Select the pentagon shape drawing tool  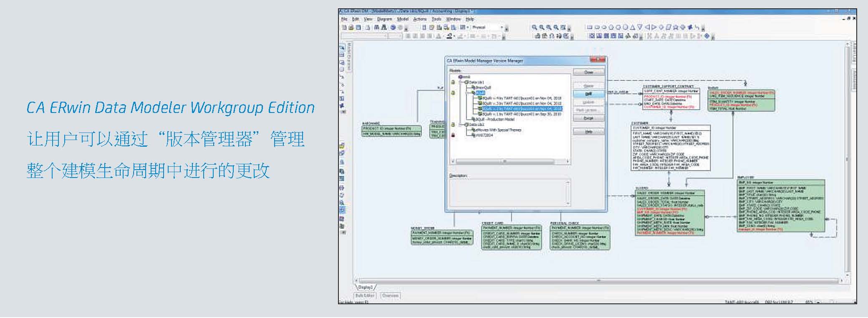[x=611, y=27]
